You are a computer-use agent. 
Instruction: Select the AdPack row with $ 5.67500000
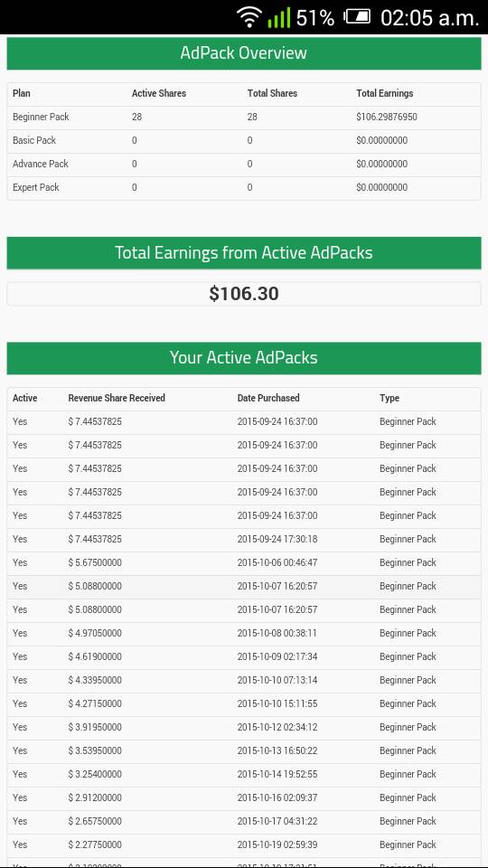(244, 562)
